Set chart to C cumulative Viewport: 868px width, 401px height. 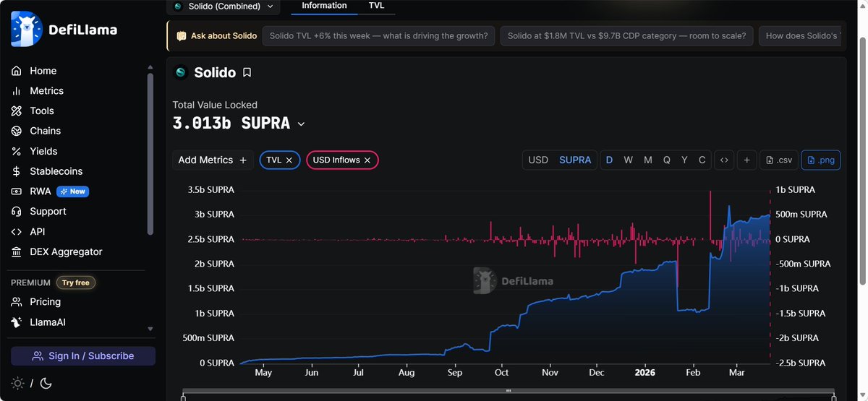[x=702, y=160]
